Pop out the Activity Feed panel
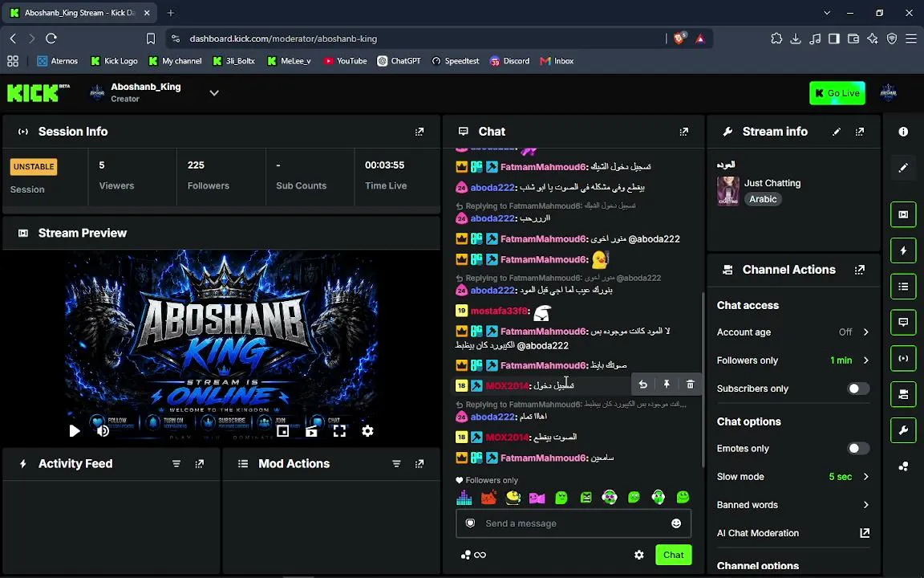 click(x=200, y=463)
